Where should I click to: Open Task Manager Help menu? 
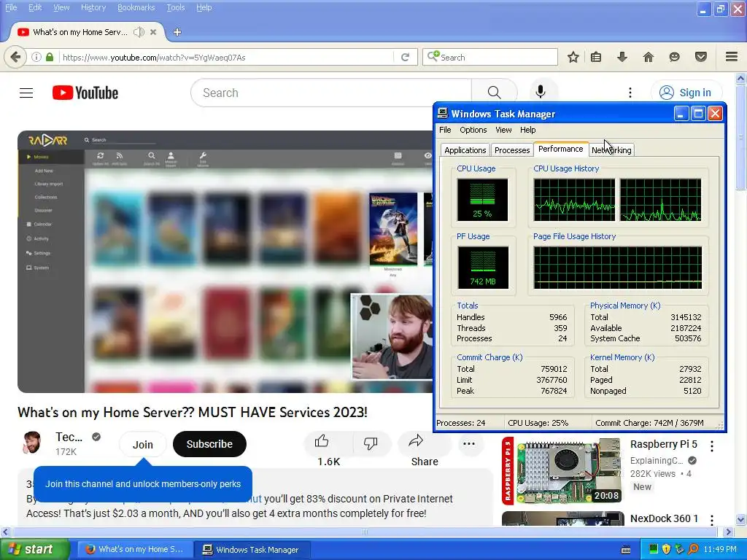coord(528,130)
